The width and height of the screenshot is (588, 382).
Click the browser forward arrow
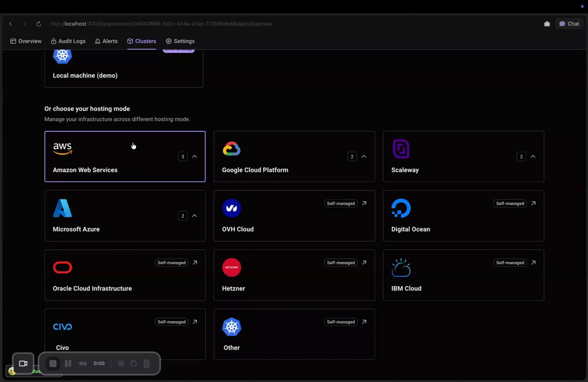tap(25, 24)
